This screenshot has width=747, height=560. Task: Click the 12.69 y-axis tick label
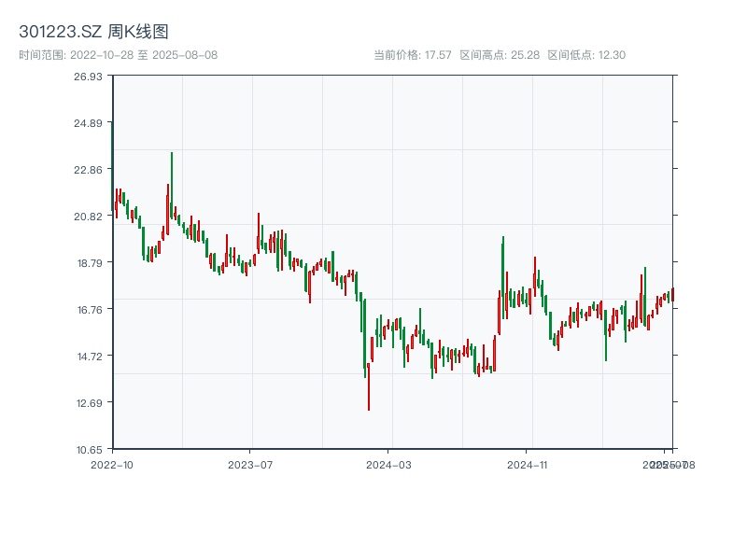click(89, 403)
